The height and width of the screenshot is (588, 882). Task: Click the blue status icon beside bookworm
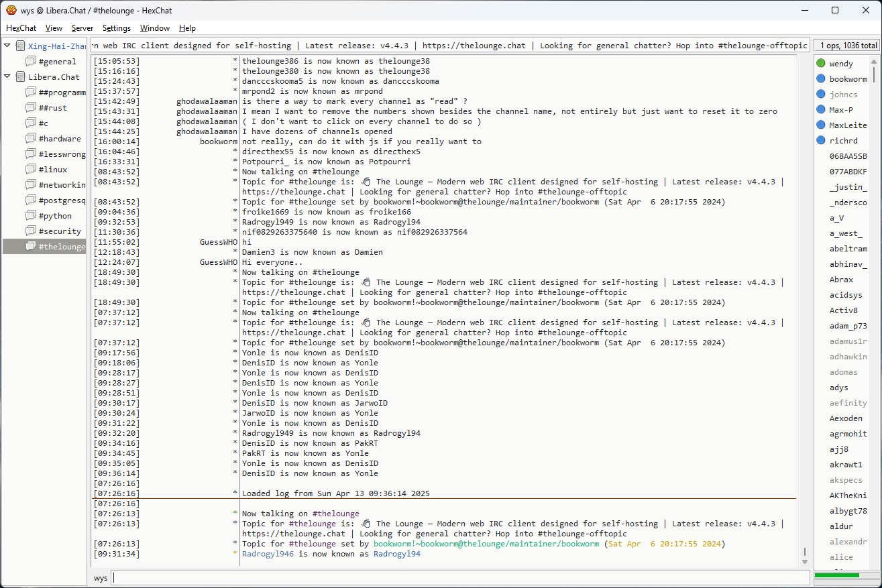pos(821,79)
